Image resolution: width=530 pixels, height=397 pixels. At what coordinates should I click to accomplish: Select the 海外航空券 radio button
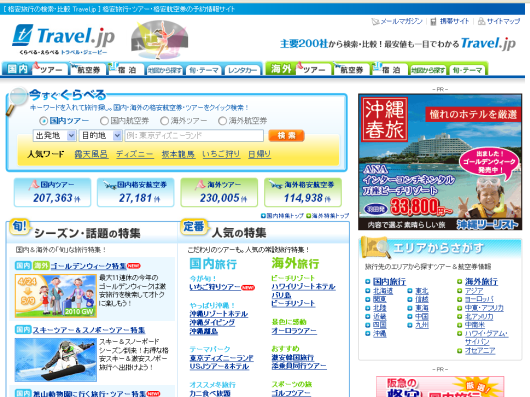222,121
